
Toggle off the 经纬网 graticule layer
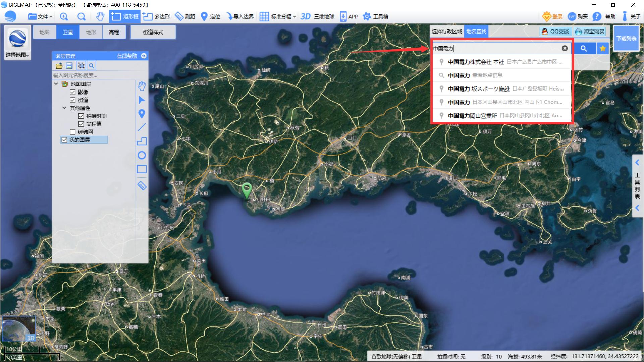click(x=72, y=132)
